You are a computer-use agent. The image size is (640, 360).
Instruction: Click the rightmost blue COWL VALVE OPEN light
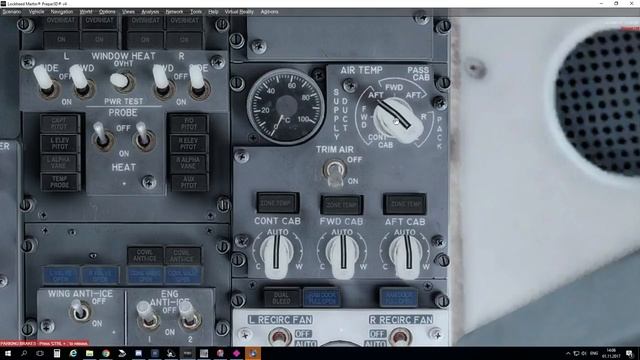click(x=183, y=275)
